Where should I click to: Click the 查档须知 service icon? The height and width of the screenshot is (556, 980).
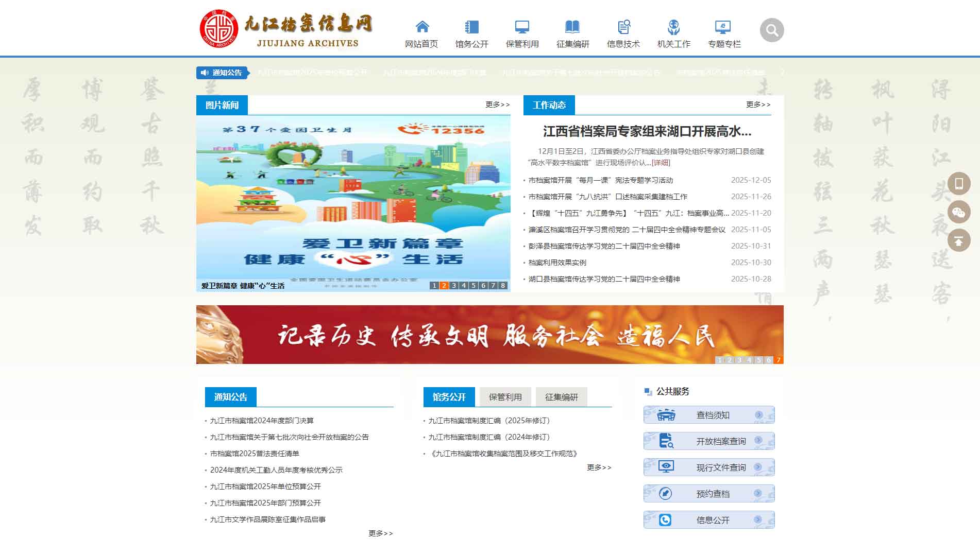666,415
